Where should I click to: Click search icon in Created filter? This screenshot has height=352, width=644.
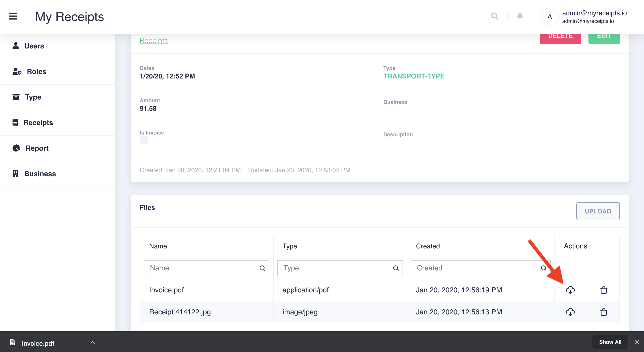pyautogui.click(x=543, y=268)
